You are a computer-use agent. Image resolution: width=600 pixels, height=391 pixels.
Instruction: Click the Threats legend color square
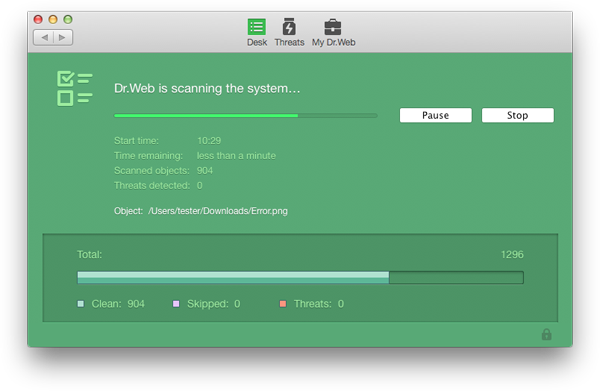(283, 304)
